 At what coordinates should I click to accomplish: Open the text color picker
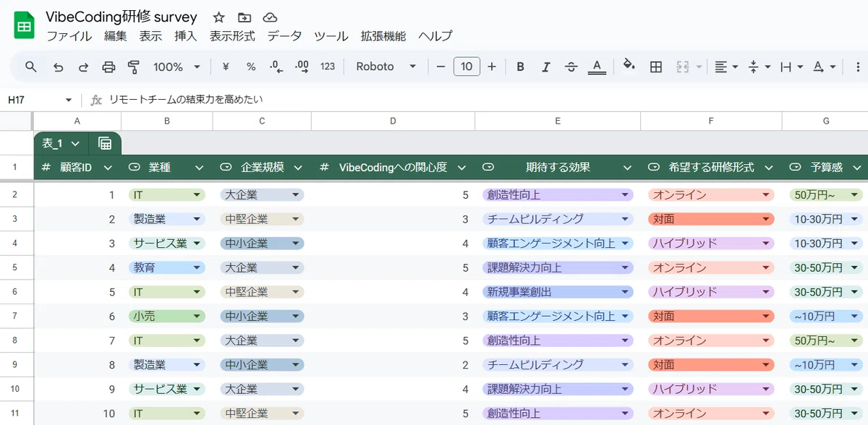tap(597, 66)
